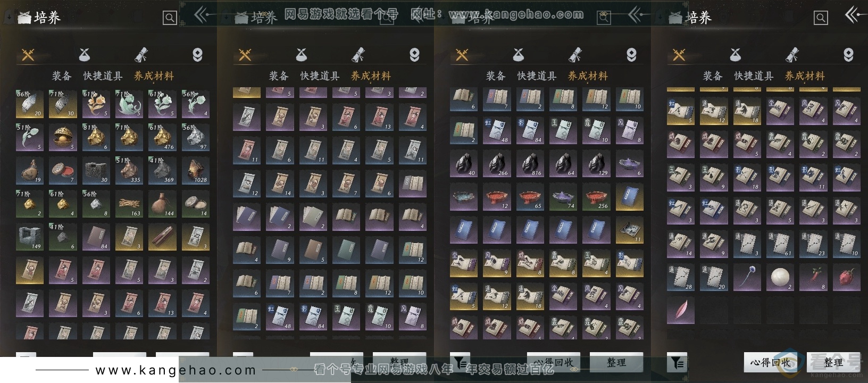Select 61阶 gold ore with count 476
This screenshot has height=383, width=868.
(162, 137)
